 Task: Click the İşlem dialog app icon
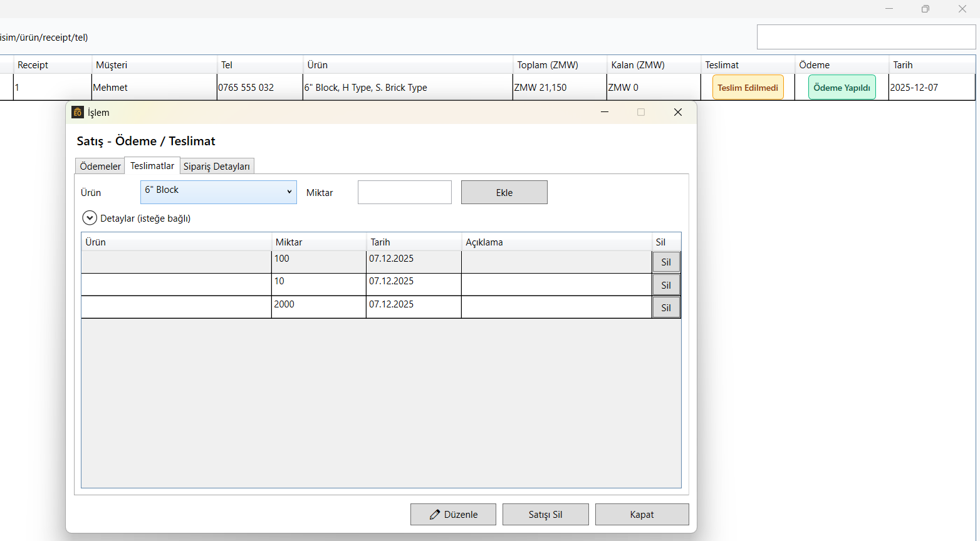(x=78, y=112)
